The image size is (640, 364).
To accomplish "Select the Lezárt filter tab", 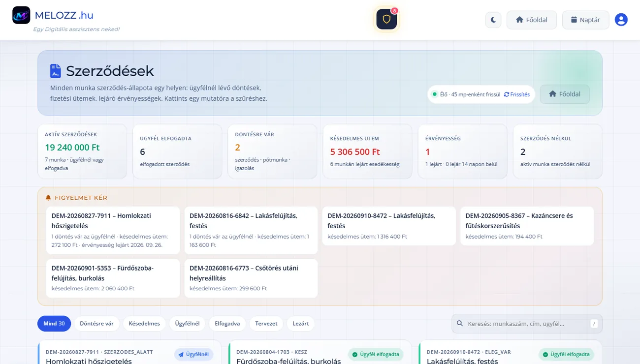I will pos(301,324).
